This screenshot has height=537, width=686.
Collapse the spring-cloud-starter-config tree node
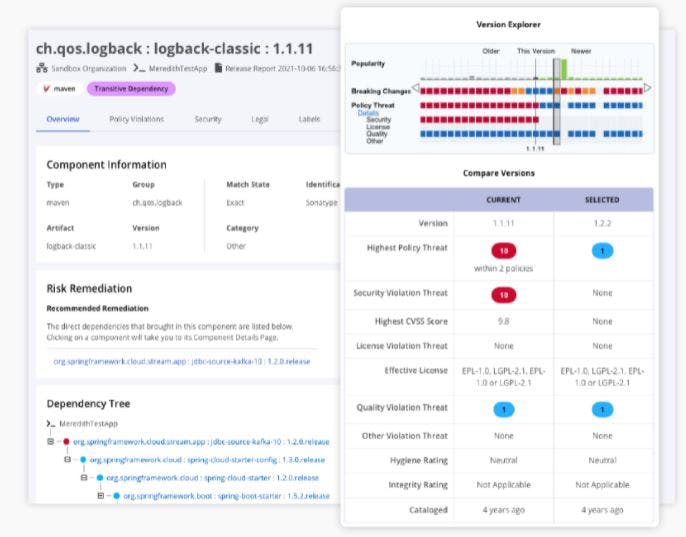[x=68, y=460]
